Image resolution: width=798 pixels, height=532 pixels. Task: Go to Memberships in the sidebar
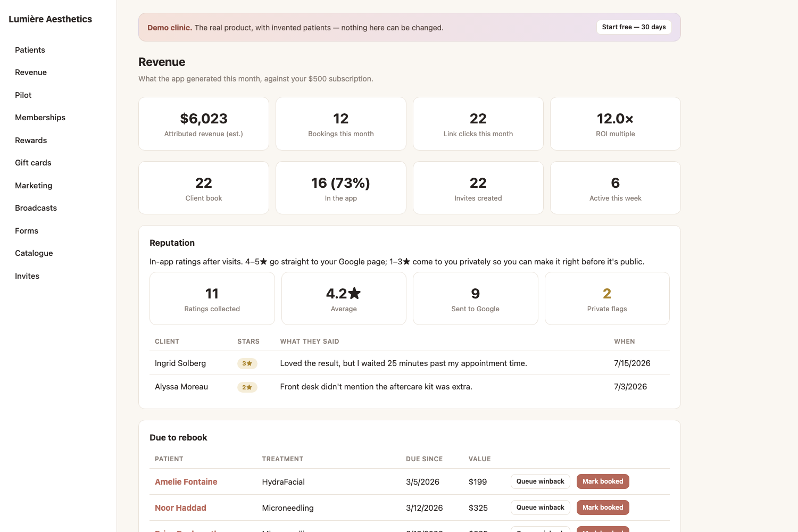[40, 118]
